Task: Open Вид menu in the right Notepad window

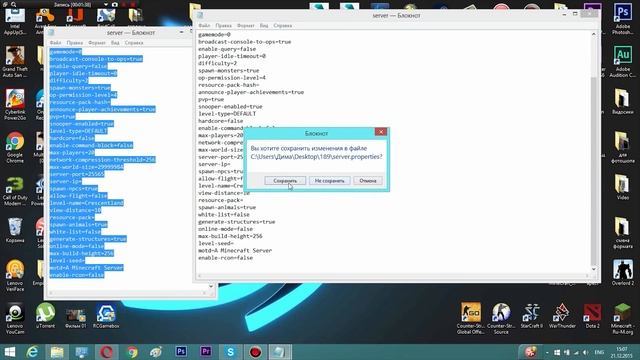Action: tap(264, 25)
